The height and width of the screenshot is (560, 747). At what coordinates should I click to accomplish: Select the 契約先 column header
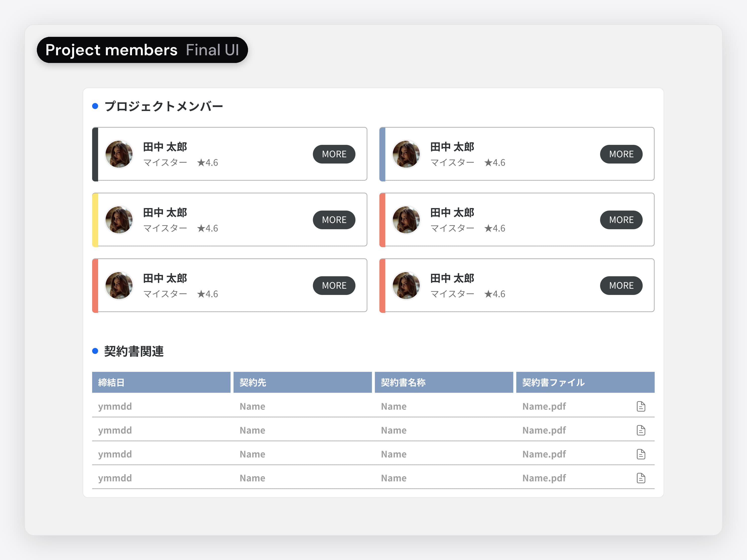point(303,383)
